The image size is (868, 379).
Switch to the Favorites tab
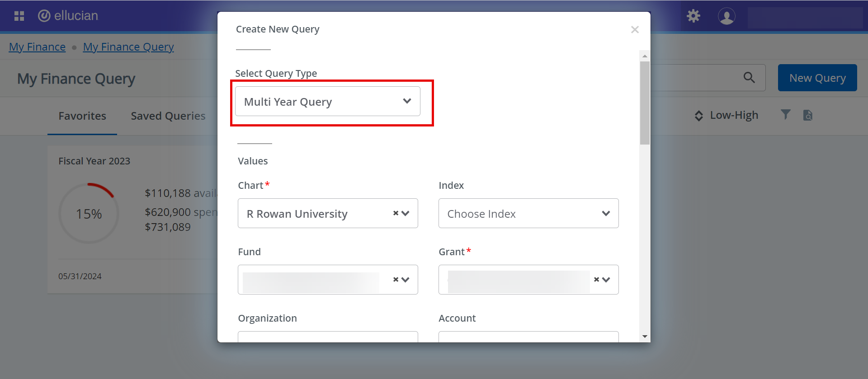82,116
